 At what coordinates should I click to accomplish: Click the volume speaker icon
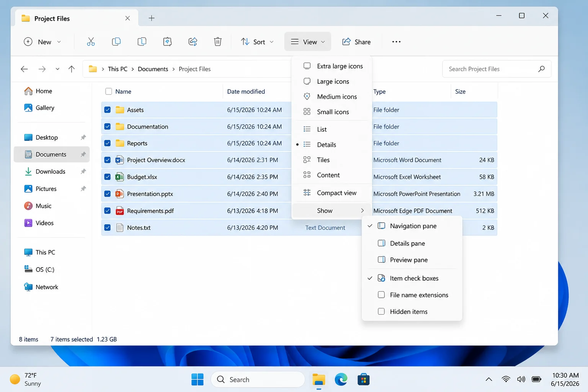521,379
